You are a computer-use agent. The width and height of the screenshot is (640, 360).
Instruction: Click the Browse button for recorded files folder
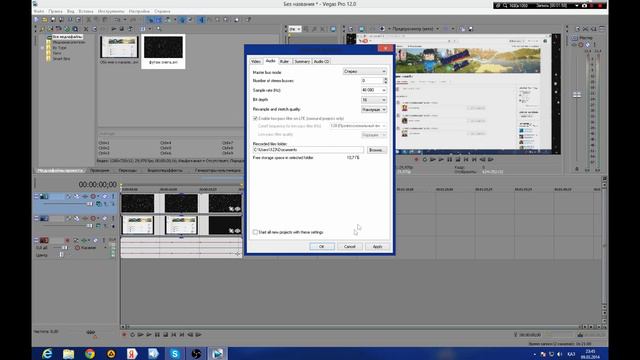tap(376, 150)
